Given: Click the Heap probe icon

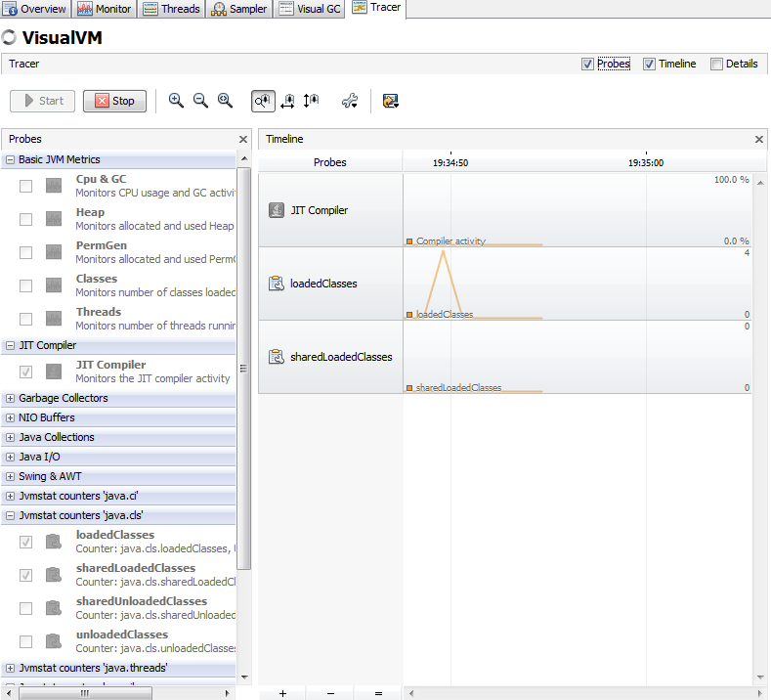Looking at the screenshot, I should click(x=54, y=219).
